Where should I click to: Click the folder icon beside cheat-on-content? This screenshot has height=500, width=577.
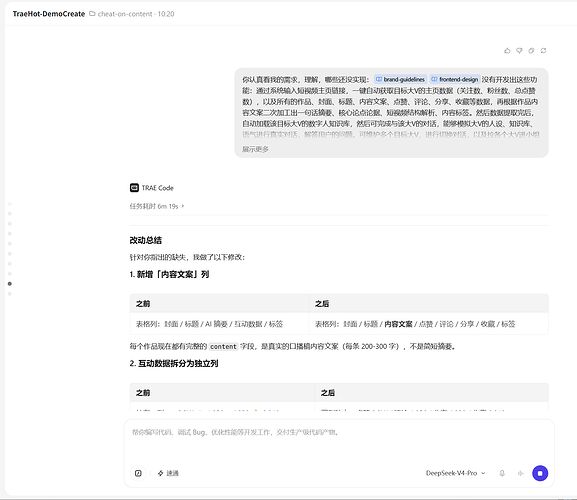pos(92,14)
